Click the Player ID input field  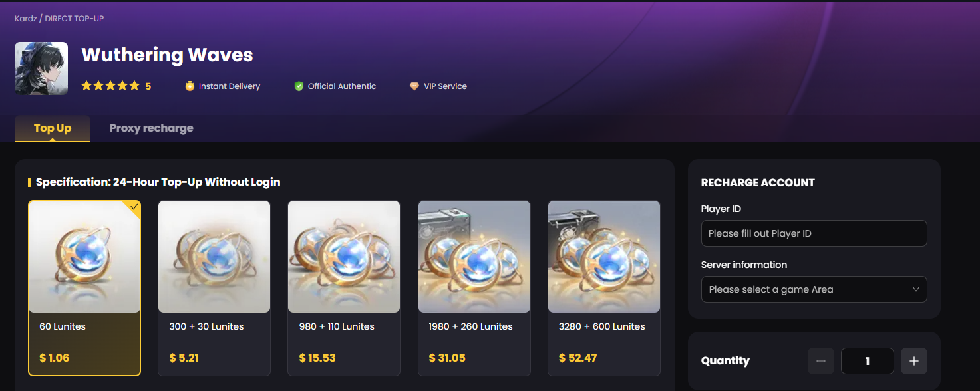[814, 233]
